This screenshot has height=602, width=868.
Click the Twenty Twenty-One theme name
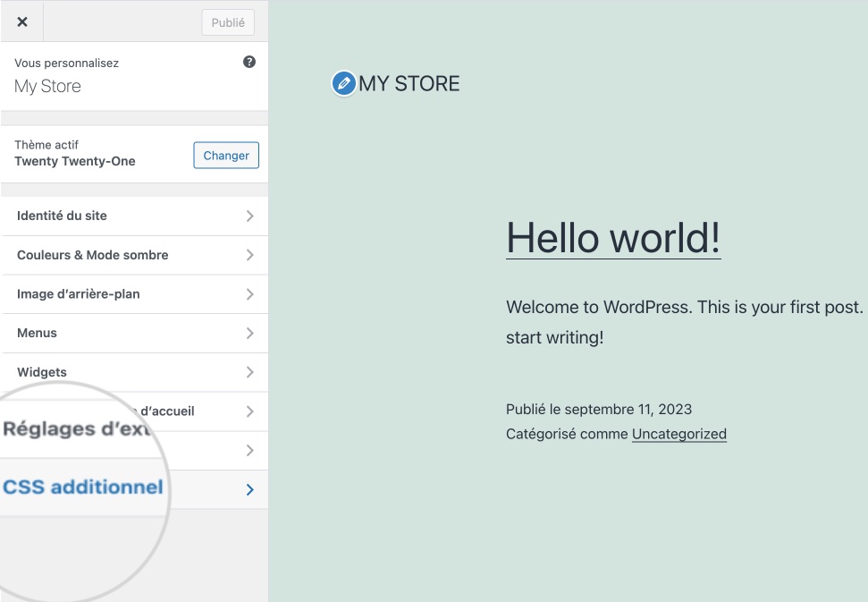tap(75, 161)
